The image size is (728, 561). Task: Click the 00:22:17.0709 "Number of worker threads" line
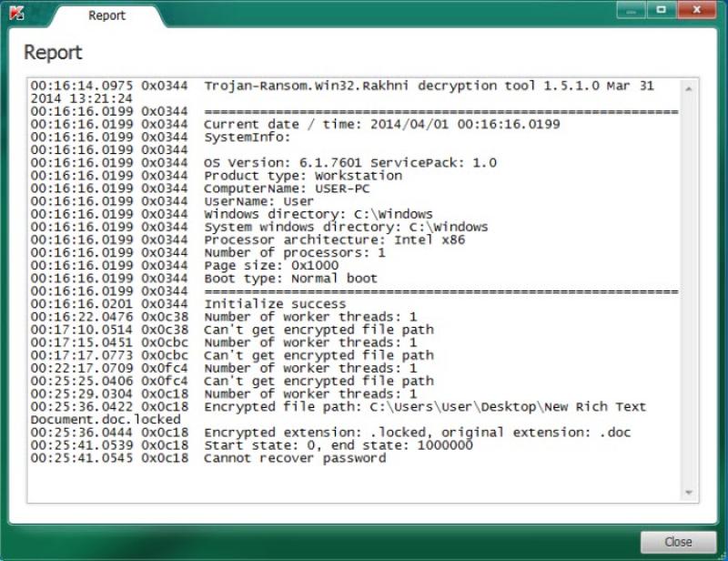tap(224, 369)
